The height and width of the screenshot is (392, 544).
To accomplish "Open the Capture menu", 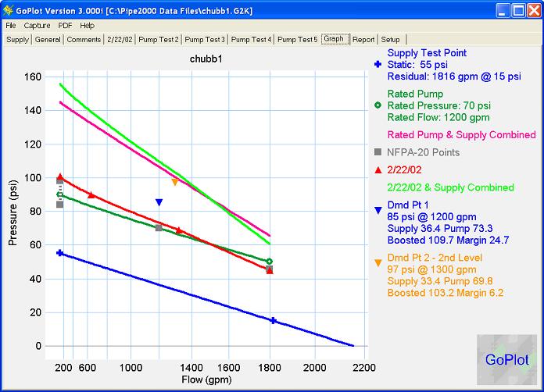I will (37, 26).
